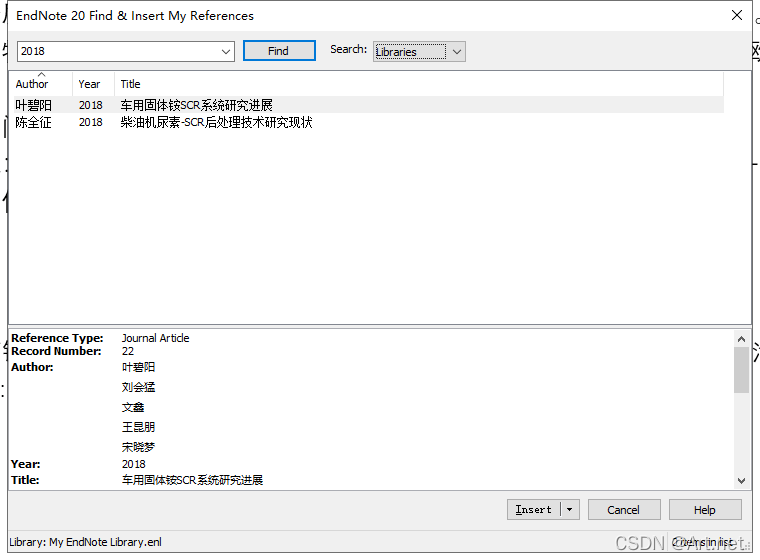Click the title 柴油机尿素-SCR后处理技术研究现状
The image size is (760, 560).
tap(216, 122)
